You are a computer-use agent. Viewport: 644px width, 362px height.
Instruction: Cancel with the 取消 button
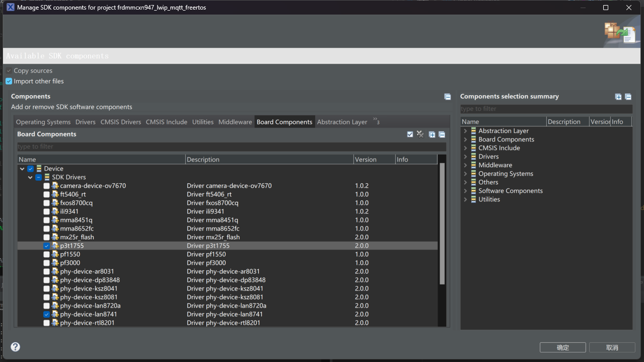(x=612, y=347)
